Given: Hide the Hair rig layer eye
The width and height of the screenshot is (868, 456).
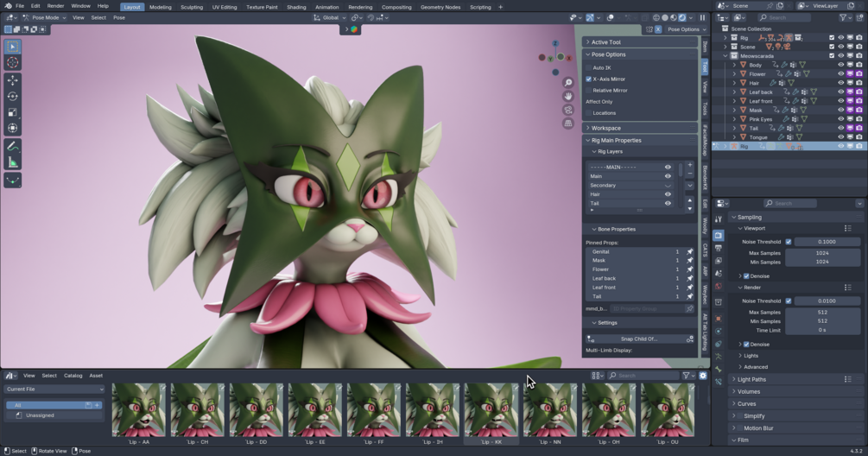Looking at the screenshot, I should coord(668,194).
